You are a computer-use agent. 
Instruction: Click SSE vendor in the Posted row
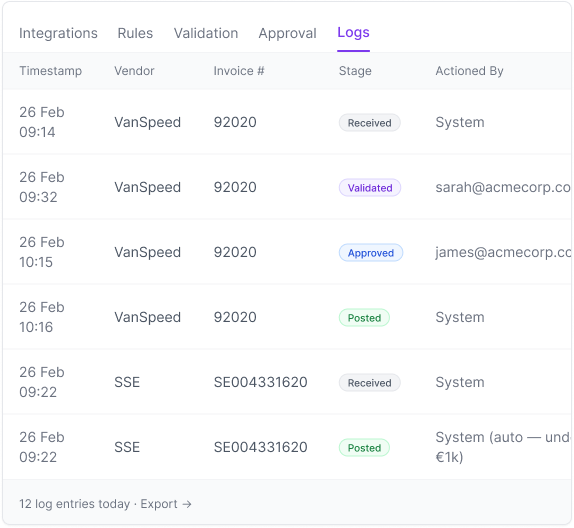coord(127,447)
